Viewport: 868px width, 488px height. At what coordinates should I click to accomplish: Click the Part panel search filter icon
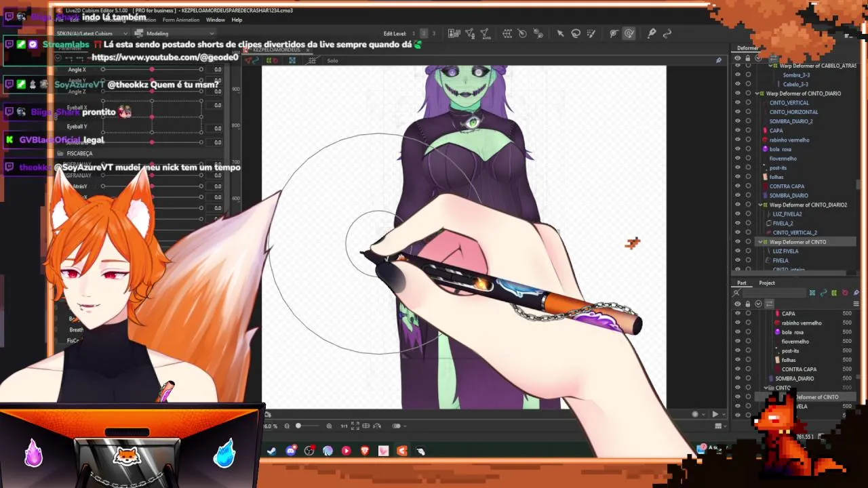tap(736, 293)
